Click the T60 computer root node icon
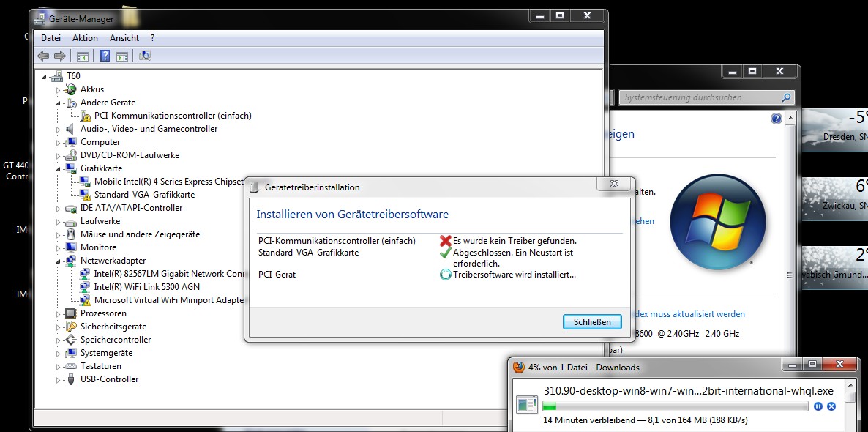868x432 pixels. [x=56, y=76]
